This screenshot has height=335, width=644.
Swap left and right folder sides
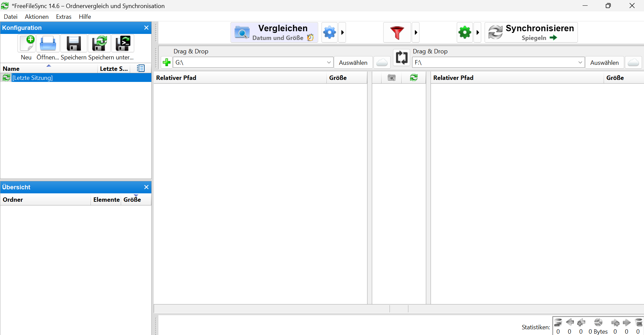pyautogui.click(x=401, y=58)
